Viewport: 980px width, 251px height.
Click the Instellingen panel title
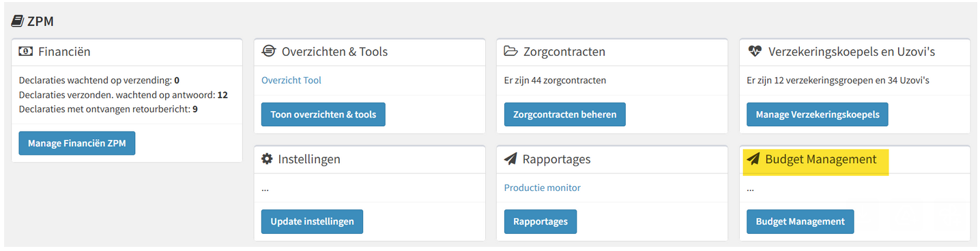click(x=309, y=159)
